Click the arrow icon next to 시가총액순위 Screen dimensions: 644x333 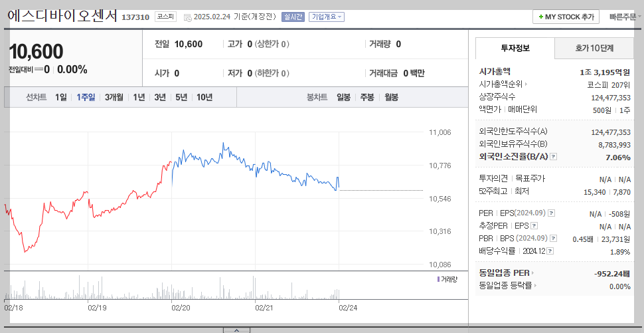point(526,84)
